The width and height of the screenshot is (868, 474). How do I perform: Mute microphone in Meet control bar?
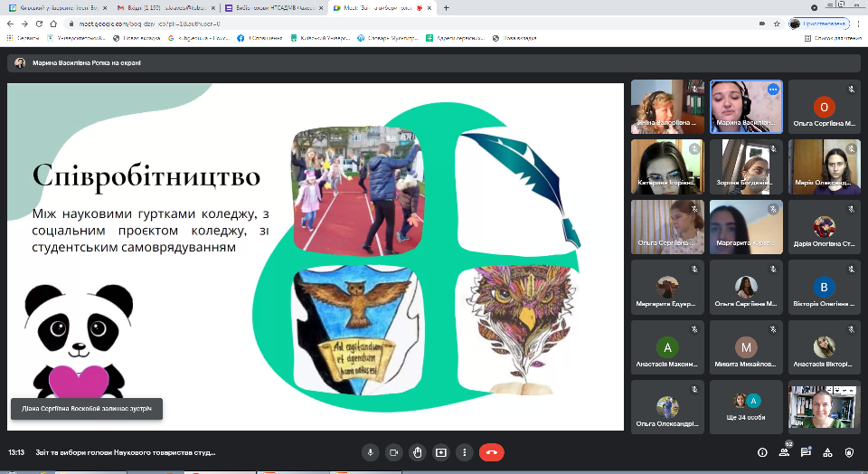tap(371, 452)
